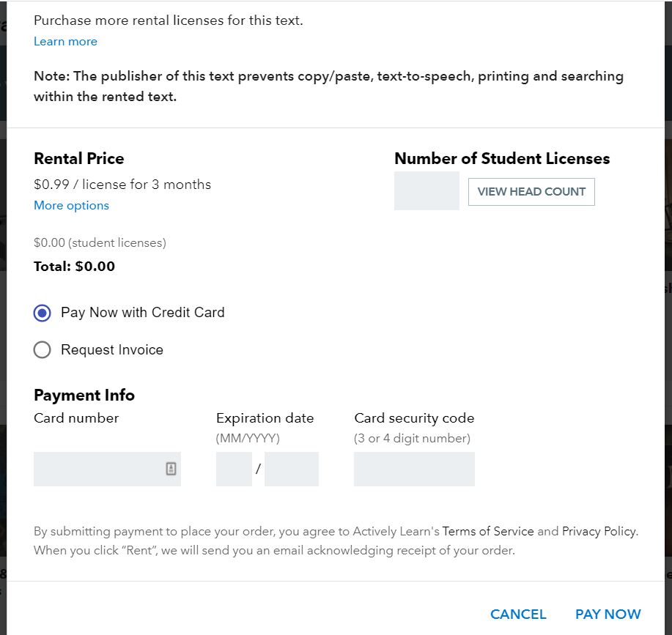The height and width of the screenshot is (635, 672).
Task: Click the expiration year YYYY input
Action: pos(291,469)
